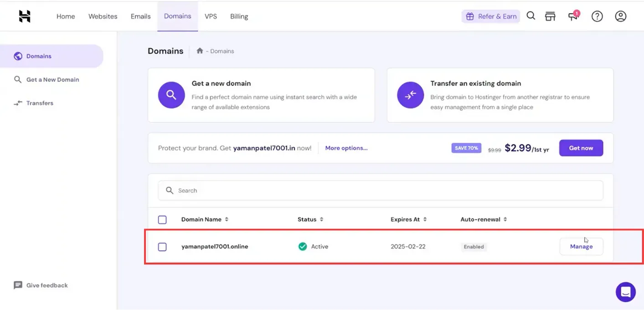Click the globe icon beside sidebar Domains
The width and height of the screenshot is (644, 310).
pyautogui.click(x=18, y=56)
